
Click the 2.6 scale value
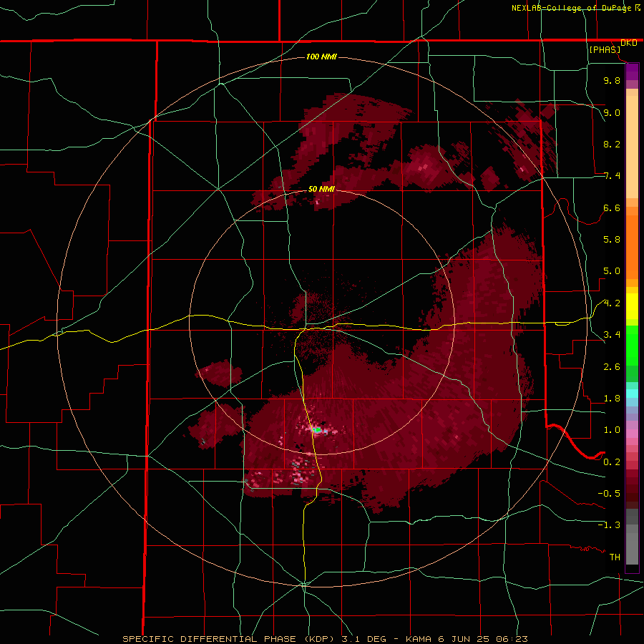[612, 367]
